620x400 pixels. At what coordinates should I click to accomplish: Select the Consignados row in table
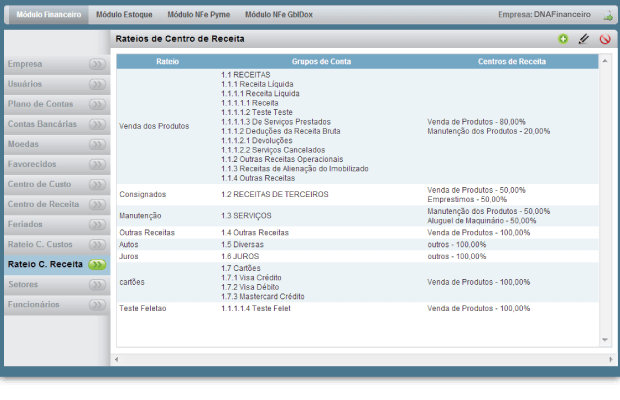pos(143,193)
